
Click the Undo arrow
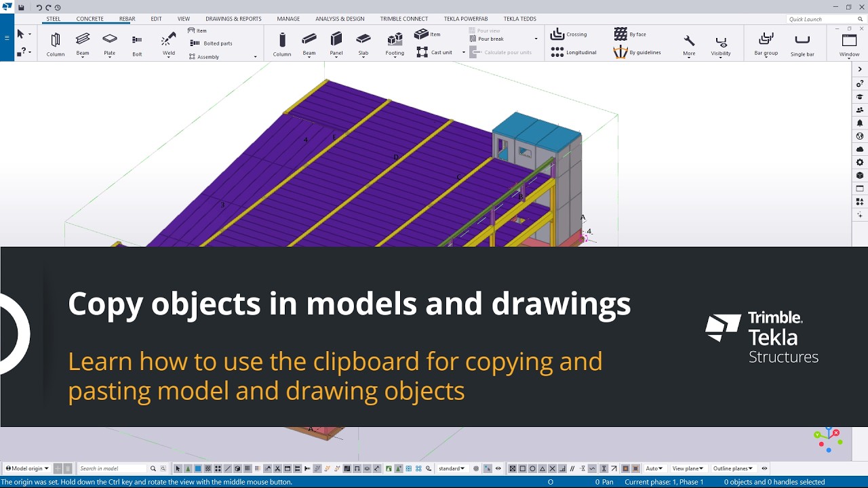click(39, 7)
